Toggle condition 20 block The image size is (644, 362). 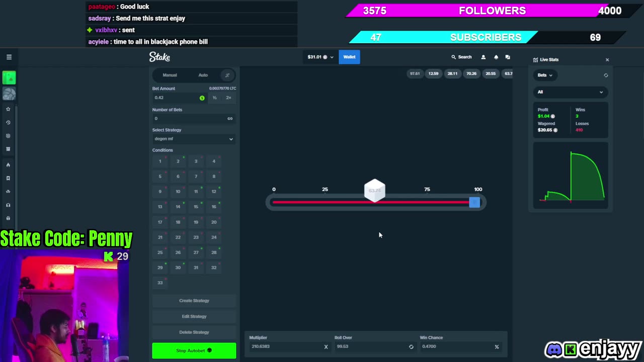point(214,222)
